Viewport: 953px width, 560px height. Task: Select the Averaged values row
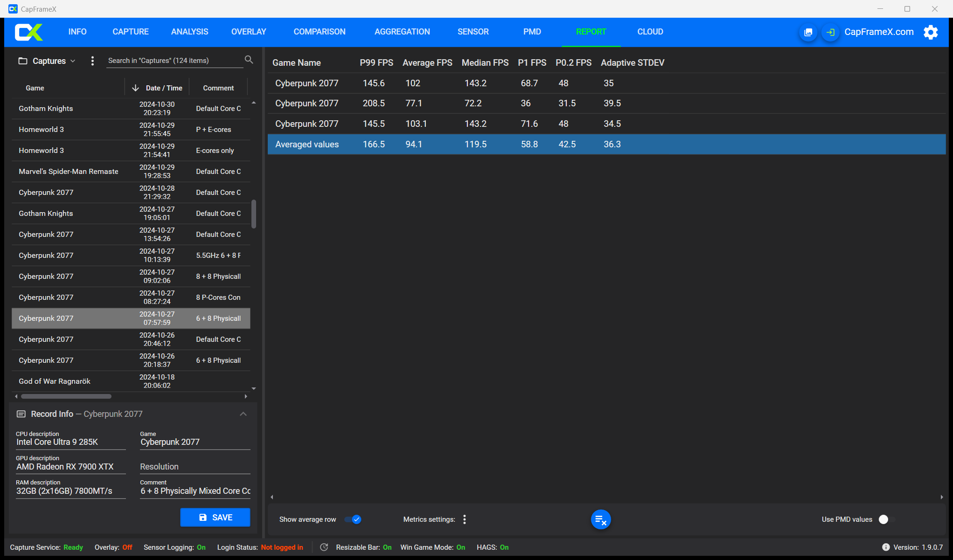pyautogui.click(x=606, y=145)
